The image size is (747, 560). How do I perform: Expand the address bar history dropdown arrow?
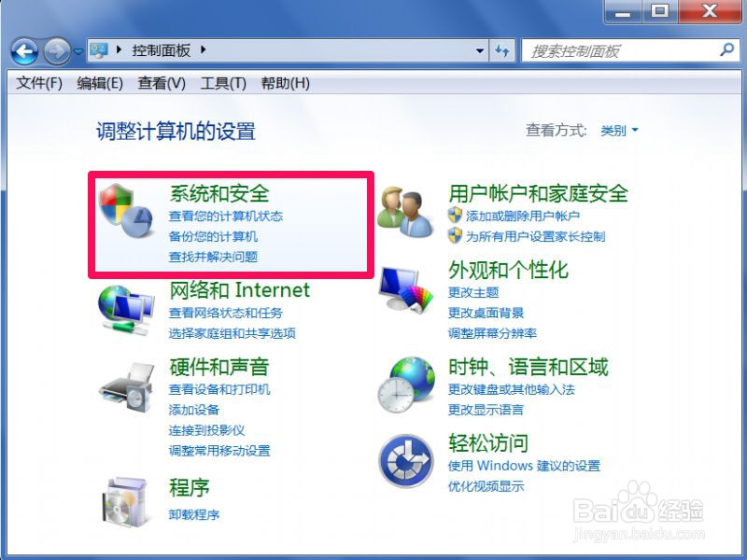480,50
